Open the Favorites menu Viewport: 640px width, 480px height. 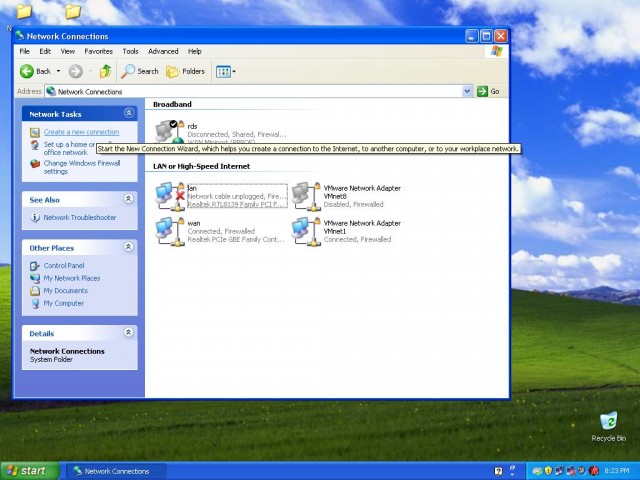[98, 51]
